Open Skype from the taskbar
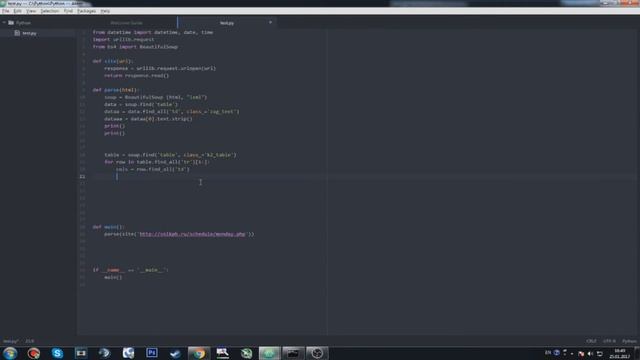The image size is (640, 360). pos(57,353)
